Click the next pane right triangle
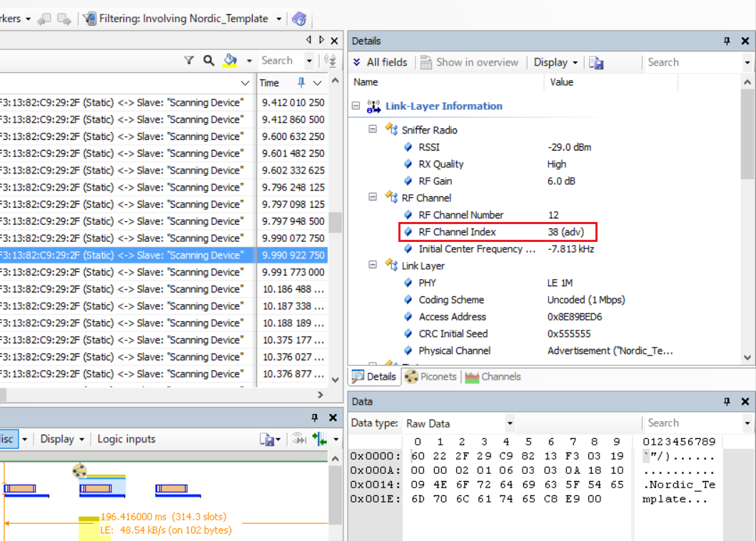Image resolution: width=756 pixels, height=541 pixels. click(x=321, y=40)
